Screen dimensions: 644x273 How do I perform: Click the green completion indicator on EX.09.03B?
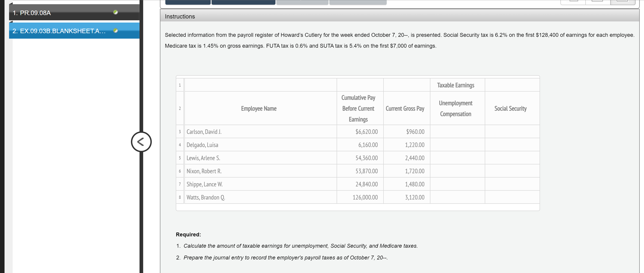click(115, 30)
